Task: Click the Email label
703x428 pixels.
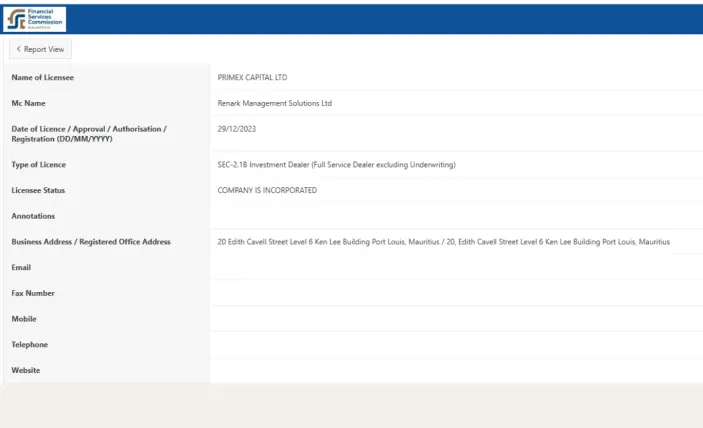Action: click(x=21, y=268)
